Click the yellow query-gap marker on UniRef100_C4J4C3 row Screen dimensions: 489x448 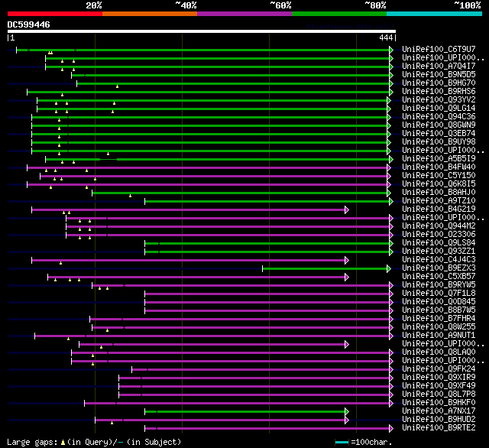coord(61,263)
